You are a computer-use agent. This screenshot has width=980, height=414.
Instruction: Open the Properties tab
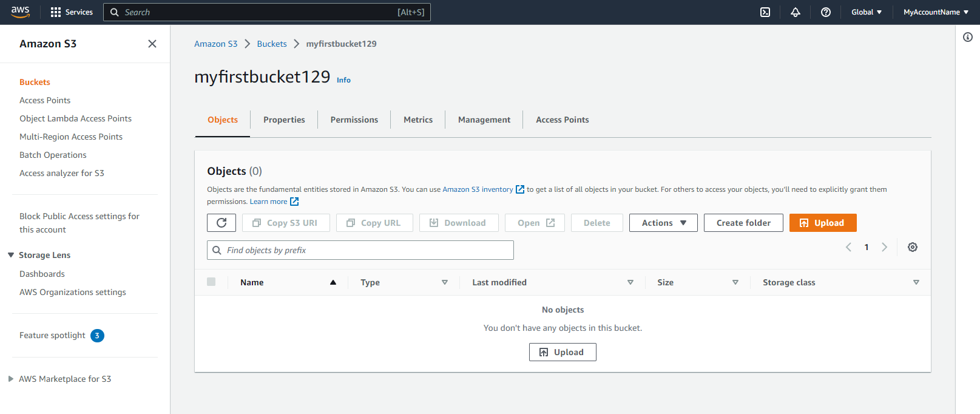point(284,120)
